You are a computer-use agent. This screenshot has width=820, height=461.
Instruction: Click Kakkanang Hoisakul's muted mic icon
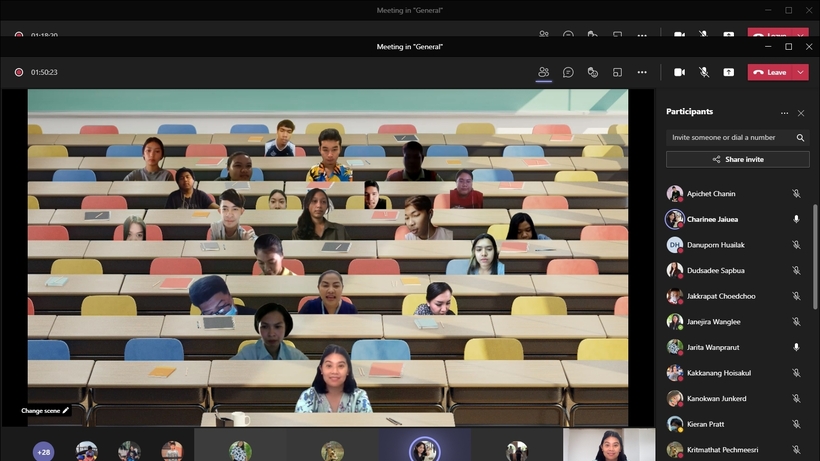tap(796, 373)
